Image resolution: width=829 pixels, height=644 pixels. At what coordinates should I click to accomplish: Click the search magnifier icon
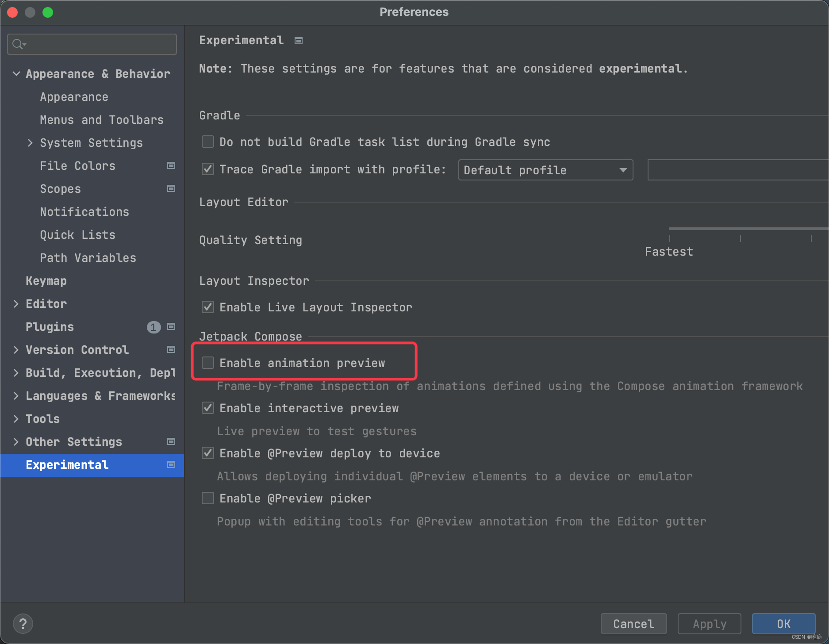[19, 44]
